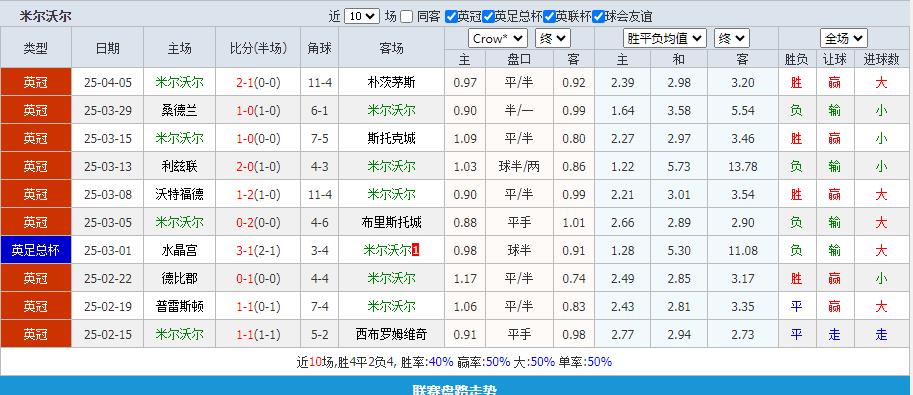The image size is (913, 395).
Task: Open 利兹联 team link
Action: [179, 167]
